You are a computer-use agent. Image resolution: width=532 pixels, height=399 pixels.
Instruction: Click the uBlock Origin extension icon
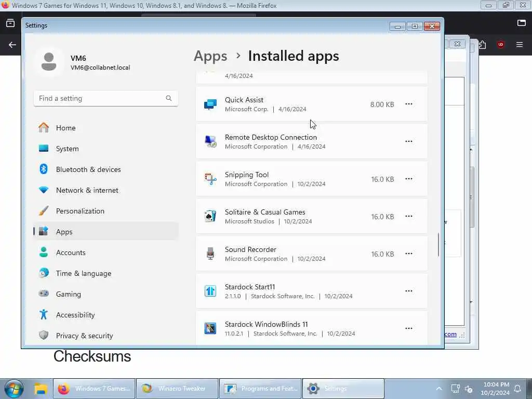501,45
